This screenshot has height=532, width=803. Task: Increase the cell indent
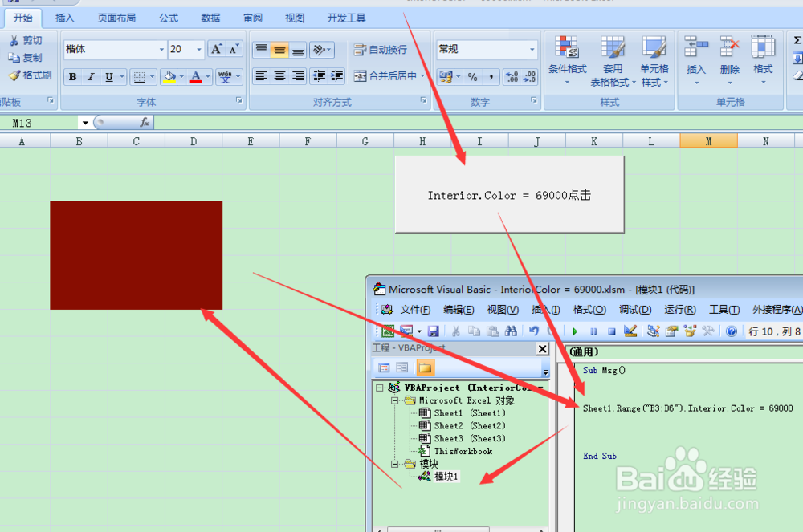point(336,76)
